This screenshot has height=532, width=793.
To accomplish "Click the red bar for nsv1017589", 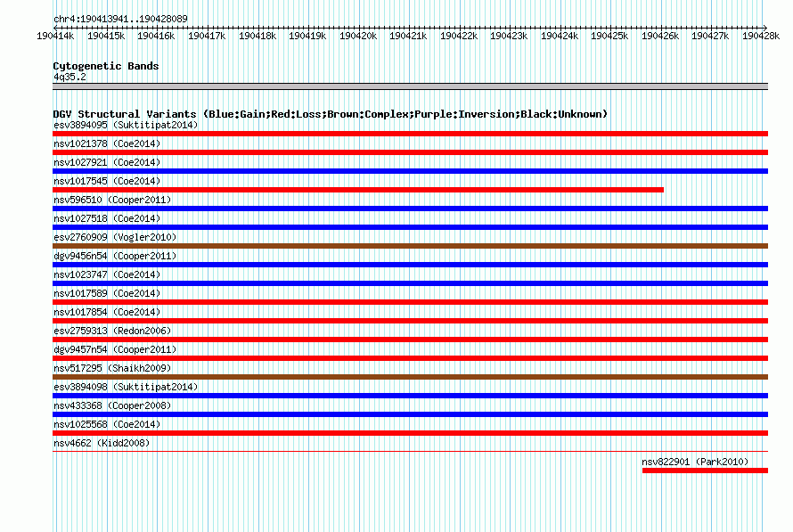I will [x=410, y=302].
